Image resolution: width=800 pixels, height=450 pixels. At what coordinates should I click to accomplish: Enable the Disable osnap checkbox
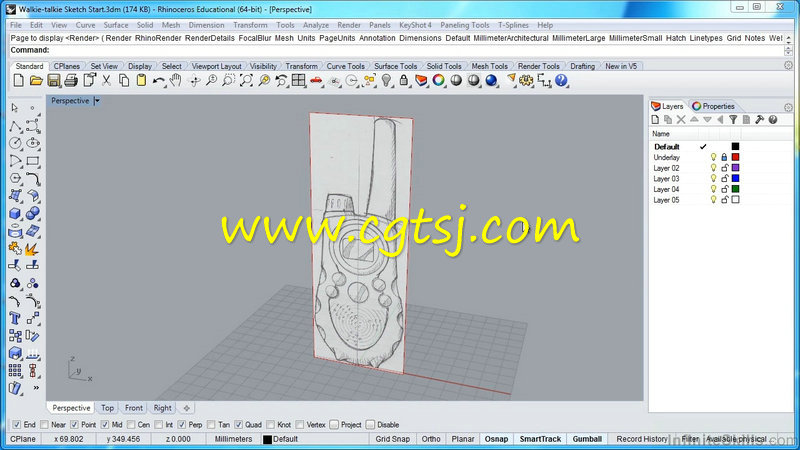[x=370, y=424]
